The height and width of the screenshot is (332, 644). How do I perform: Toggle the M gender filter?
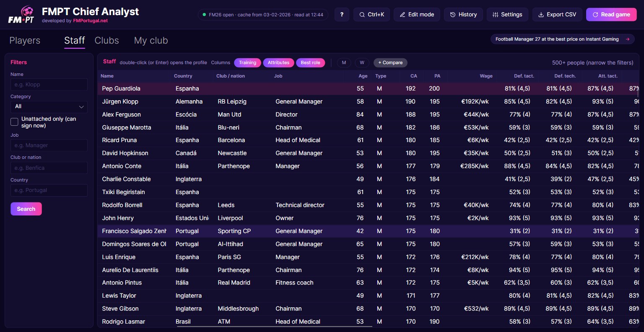coord(344,63)
